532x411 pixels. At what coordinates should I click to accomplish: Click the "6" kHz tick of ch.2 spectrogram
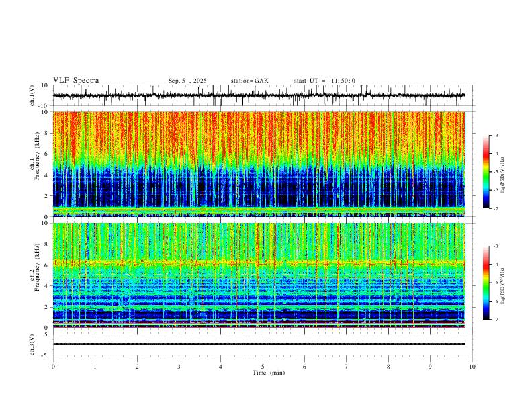[x=47, y=265]
